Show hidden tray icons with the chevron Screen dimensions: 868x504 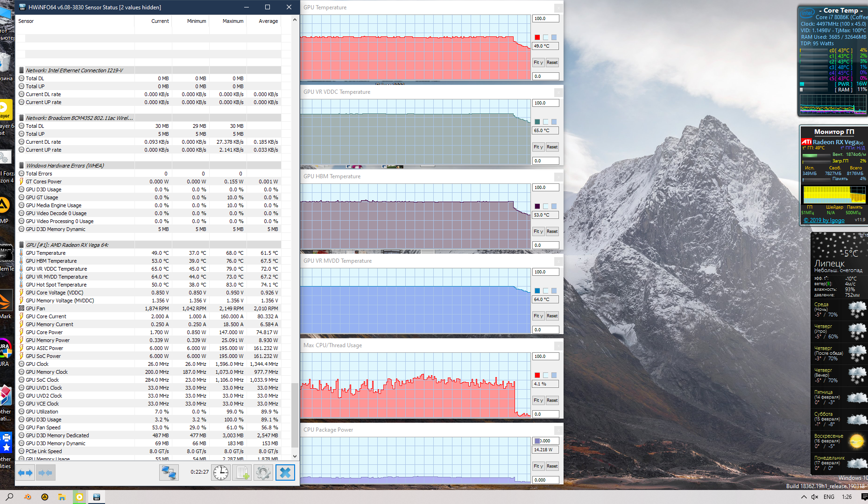804,497
